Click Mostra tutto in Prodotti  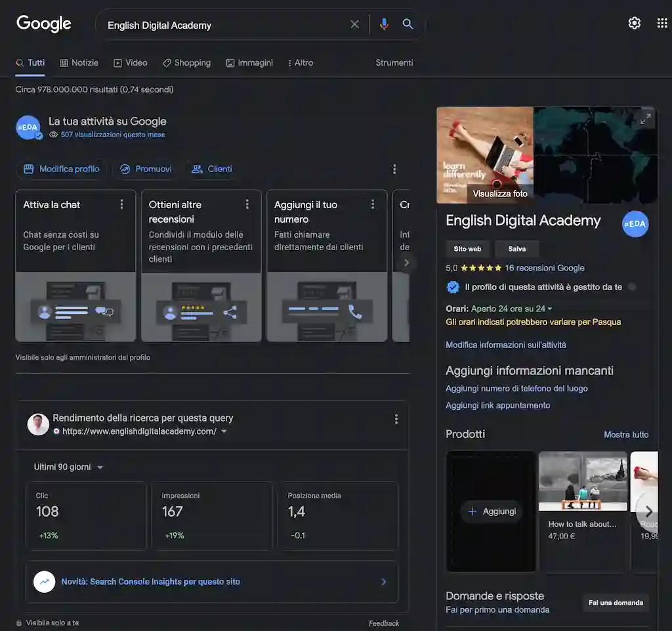625,435
